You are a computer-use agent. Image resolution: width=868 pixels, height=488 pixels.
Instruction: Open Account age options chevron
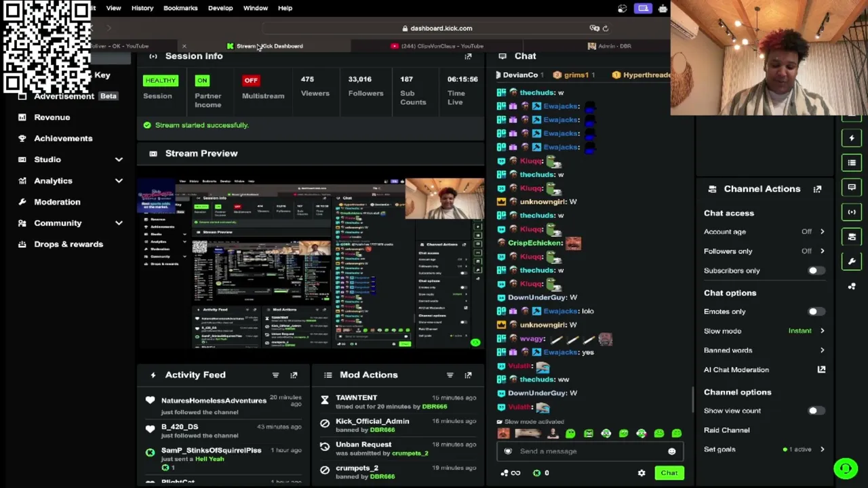pyautogui.click(x=822, y=232)
